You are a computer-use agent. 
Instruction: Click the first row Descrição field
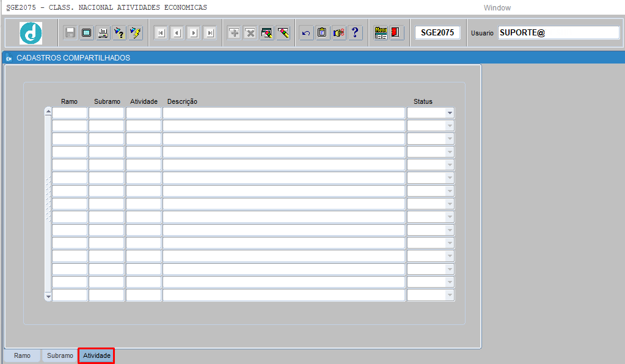(284, 113)
